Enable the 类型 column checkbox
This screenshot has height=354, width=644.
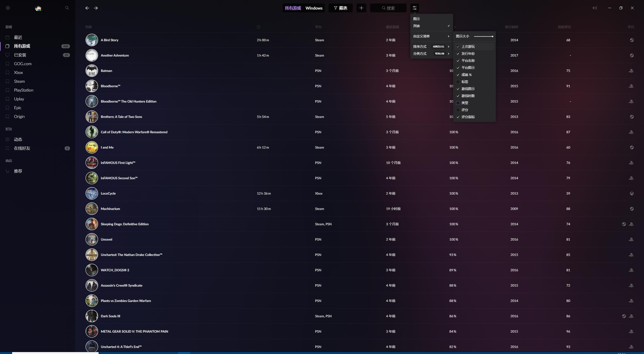tap(458, 103)
